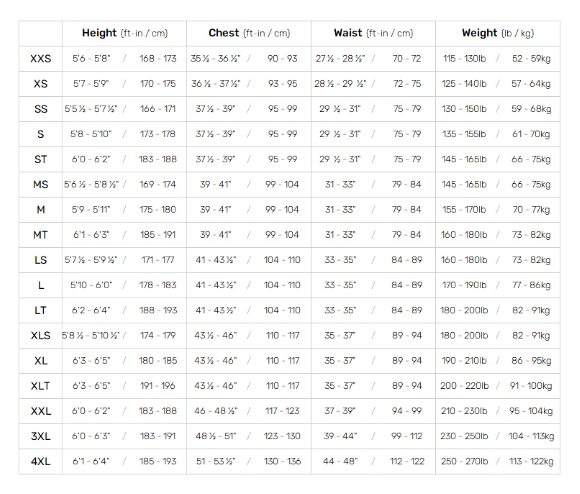Select the ST size row label

41,159
